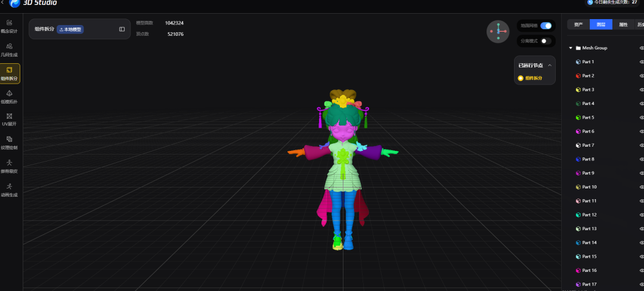Open the 概念设计 step in sidebar
644x291 pixels.
10,26
